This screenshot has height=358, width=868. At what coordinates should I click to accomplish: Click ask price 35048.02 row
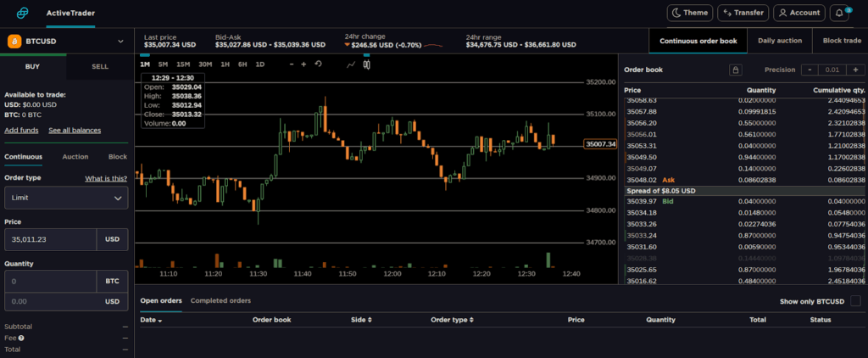[x=744, y=180]
